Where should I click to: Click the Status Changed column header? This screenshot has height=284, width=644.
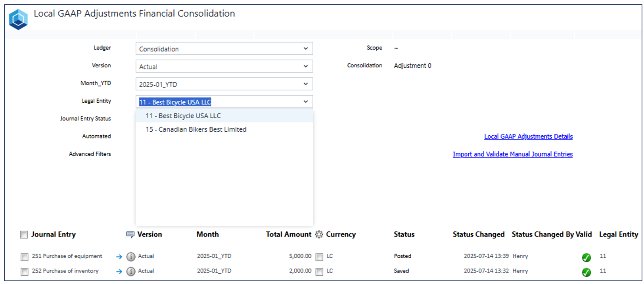click(479, 234)
